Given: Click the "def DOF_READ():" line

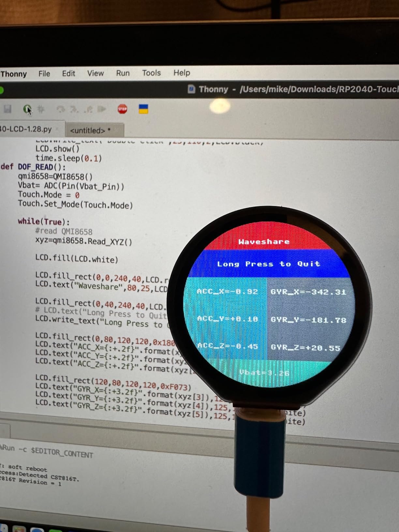Looking at the screenshot, I should pos(33,167).
